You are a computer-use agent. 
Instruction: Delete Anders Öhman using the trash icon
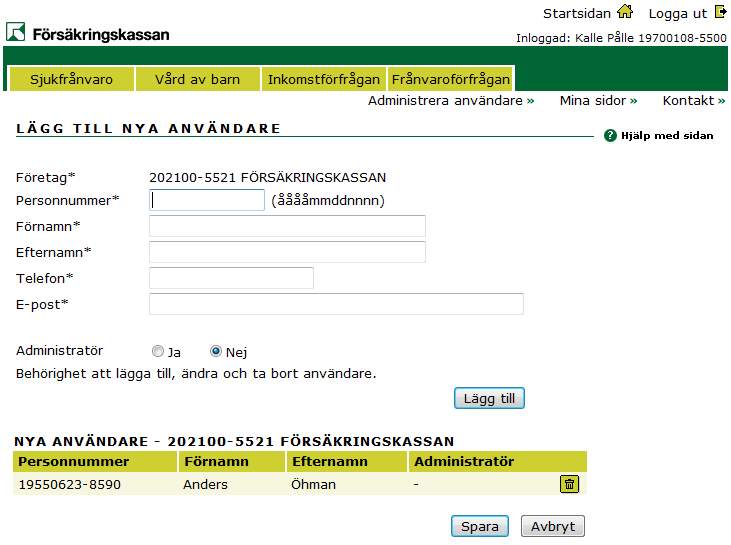point(569,484)
